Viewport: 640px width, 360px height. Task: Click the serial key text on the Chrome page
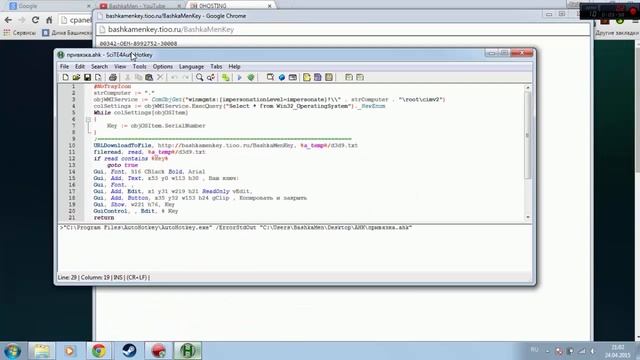138,43
